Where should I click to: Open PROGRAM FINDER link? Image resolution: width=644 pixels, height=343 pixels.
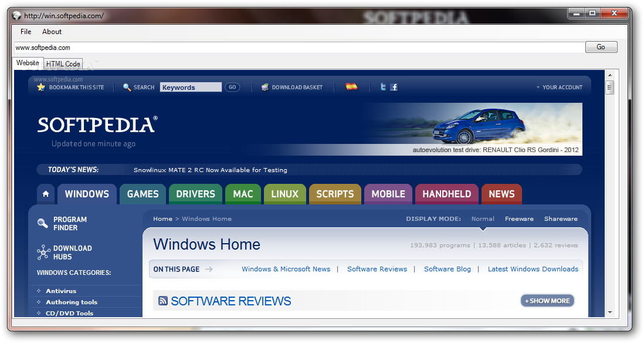point(70,223)
